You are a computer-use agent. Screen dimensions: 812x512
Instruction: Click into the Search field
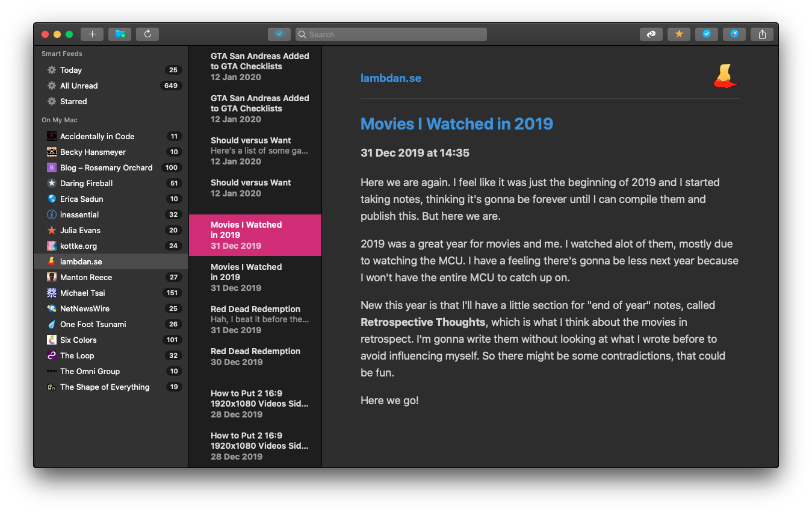(x=391, y=34)
